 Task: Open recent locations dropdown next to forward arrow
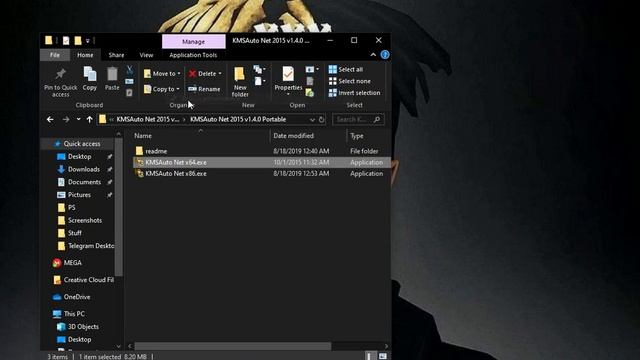point(78,119)
